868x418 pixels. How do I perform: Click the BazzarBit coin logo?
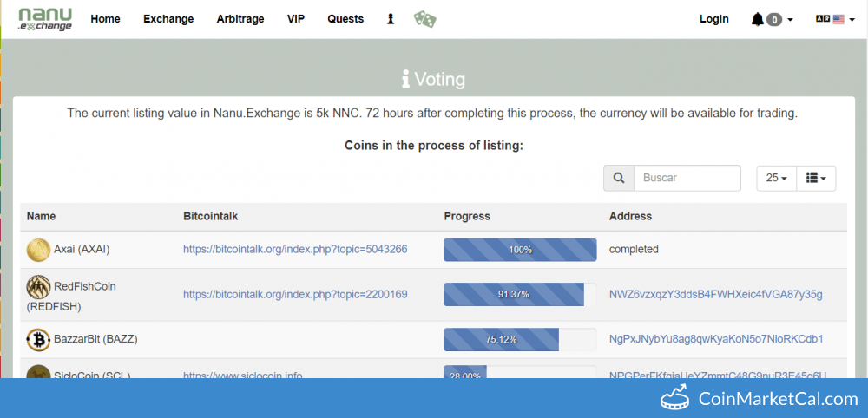(38, 339)
